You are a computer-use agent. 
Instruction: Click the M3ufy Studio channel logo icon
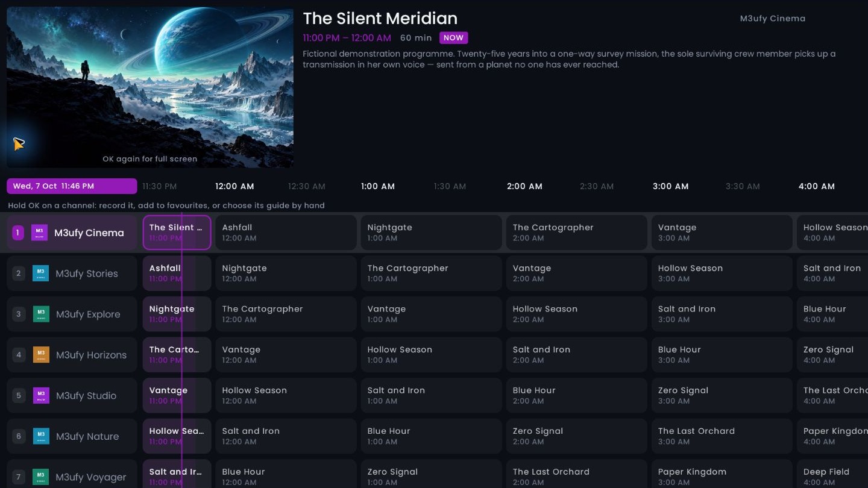pyautogui.click(x=41, y=395)
